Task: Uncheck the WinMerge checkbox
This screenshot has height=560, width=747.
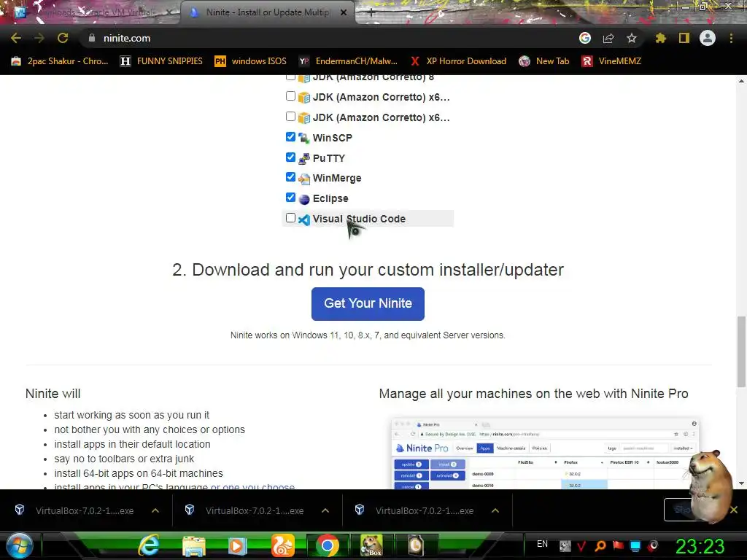Action: pyautogui.click(x=290, y=177)
